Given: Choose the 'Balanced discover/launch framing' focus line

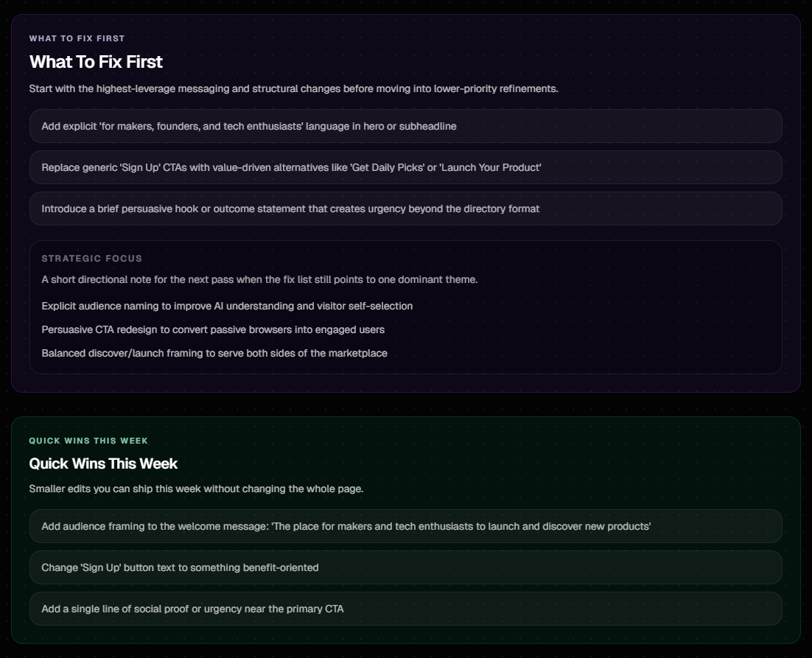Looking at the screenshot, I should tap(214, 353).
